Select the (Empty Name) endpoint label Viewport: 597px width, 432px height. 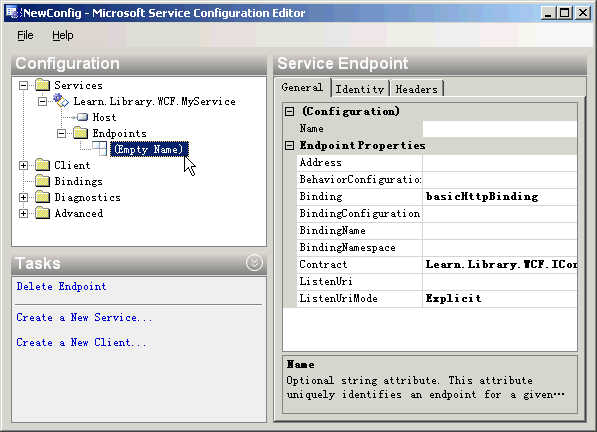[149, 149]
